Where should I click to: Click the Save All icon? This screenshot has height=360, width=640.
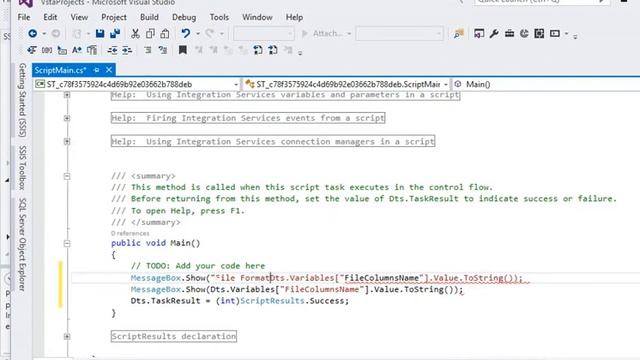[115, 33]
